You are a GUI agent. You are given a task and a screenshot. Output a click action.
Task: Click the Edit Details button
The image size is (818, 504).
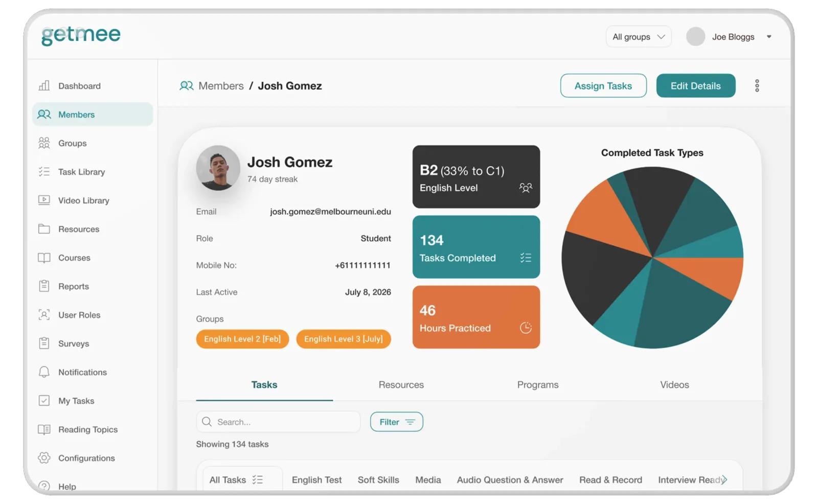pyautogui.click(x=695, y=85)
